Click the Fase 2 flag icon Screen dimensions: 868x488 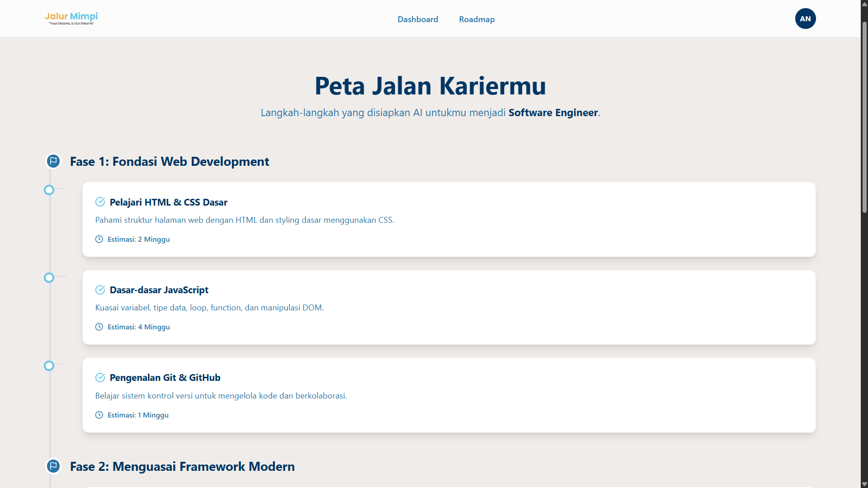click(x=53, y=466)
